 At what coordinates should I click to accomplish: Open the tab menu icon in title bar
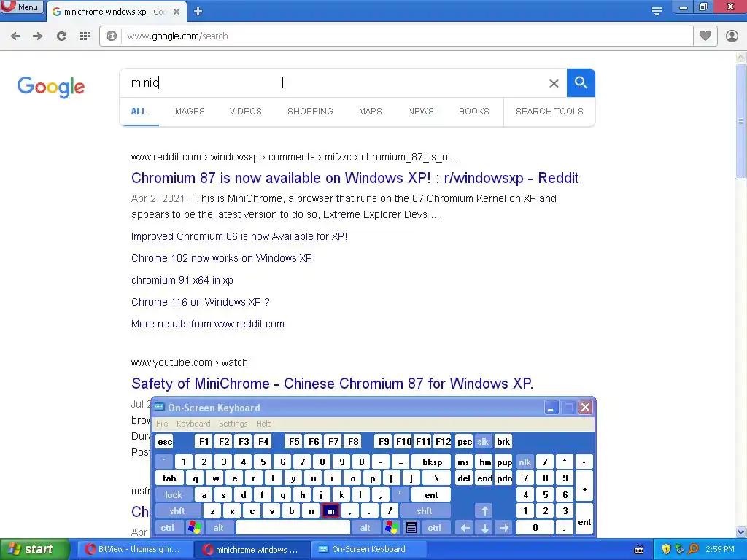pos(657,11)
